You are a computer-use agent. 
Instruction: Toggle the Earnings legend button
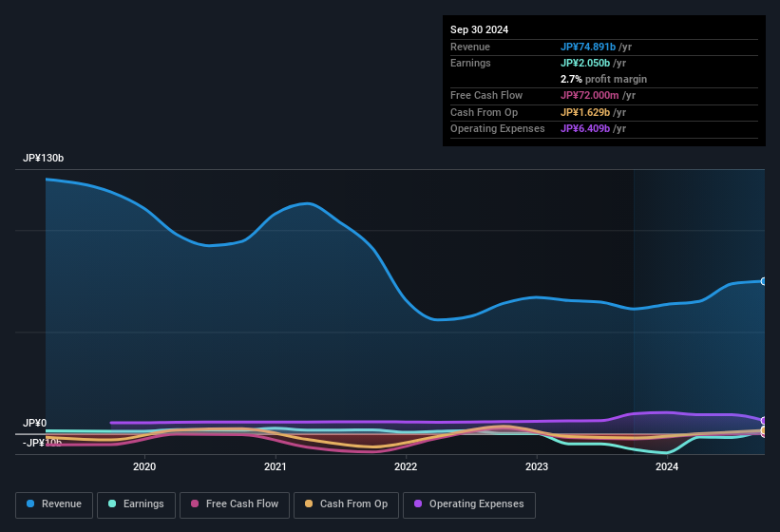click(136, 504)
